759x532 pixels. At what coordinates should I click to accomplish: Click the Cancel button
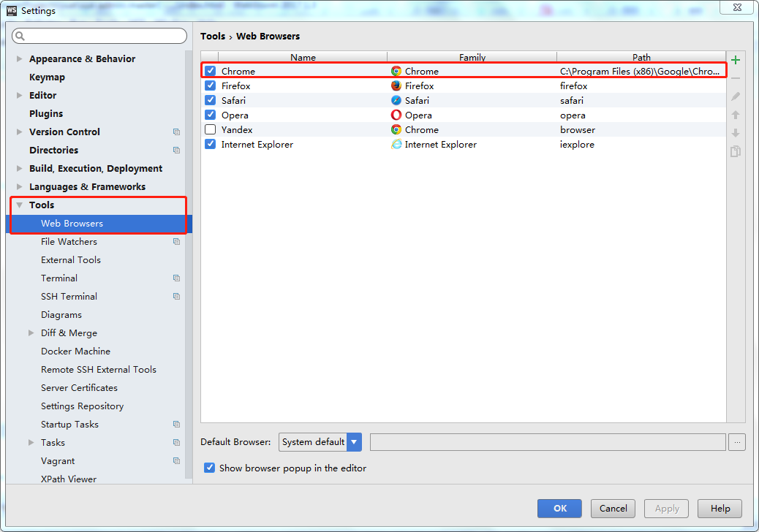coord(613,509)
